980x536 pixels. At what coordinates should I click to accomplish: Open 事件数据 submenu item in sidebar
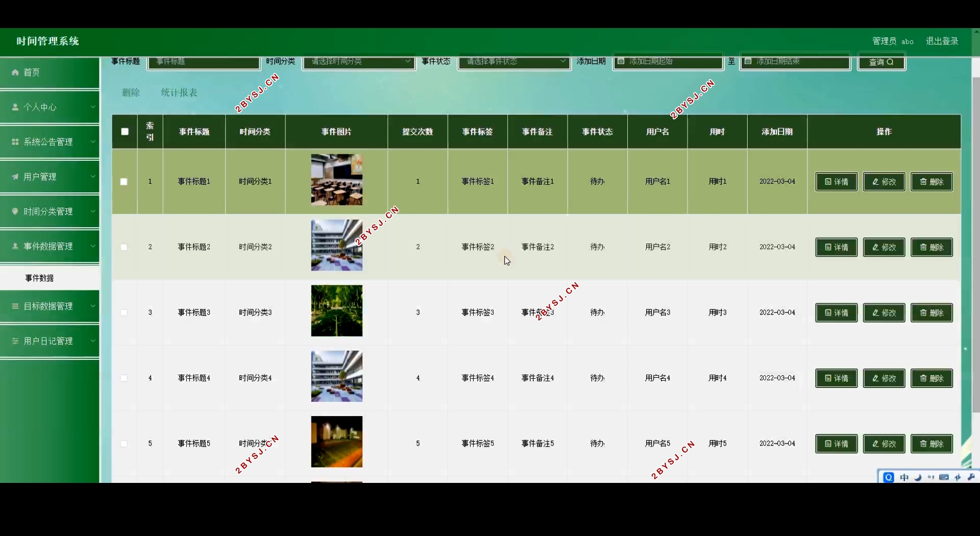(x=40, y=278)
